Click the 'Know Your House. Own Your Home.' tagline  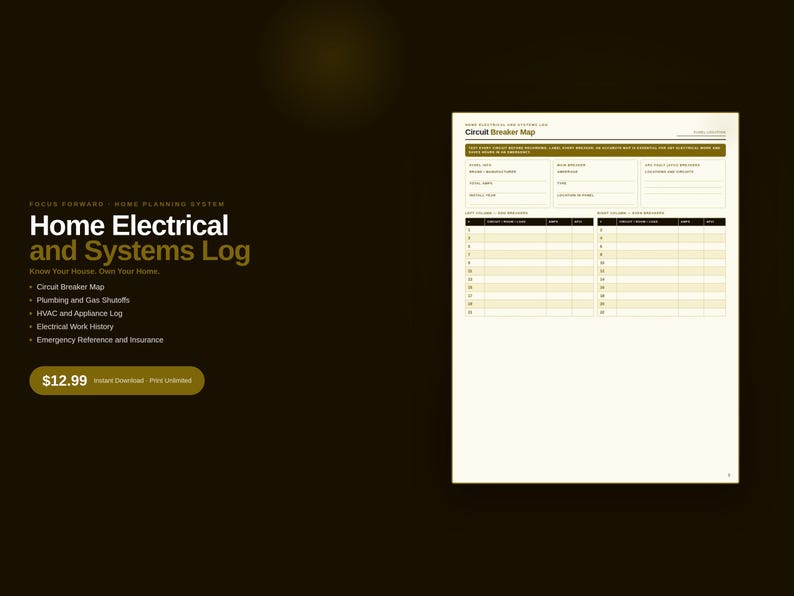94,271
